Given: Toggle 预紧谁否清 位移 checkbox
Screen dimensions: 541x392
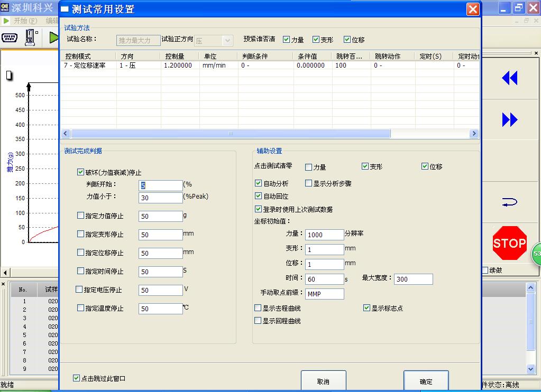Looking at the screenshot, I should pyautogui.click(x=347, y=39).
